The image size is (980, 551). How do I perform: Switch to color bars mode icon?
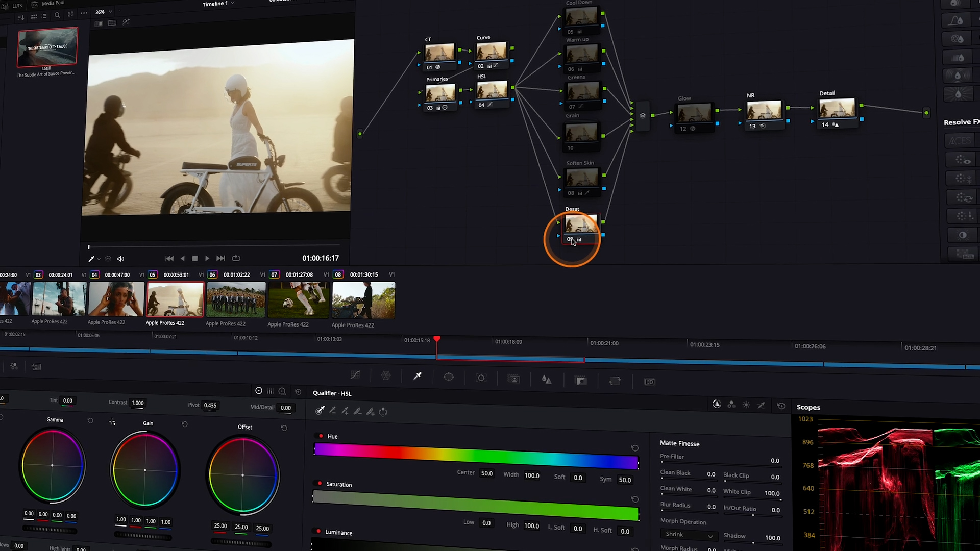click(x=270, y=391)
